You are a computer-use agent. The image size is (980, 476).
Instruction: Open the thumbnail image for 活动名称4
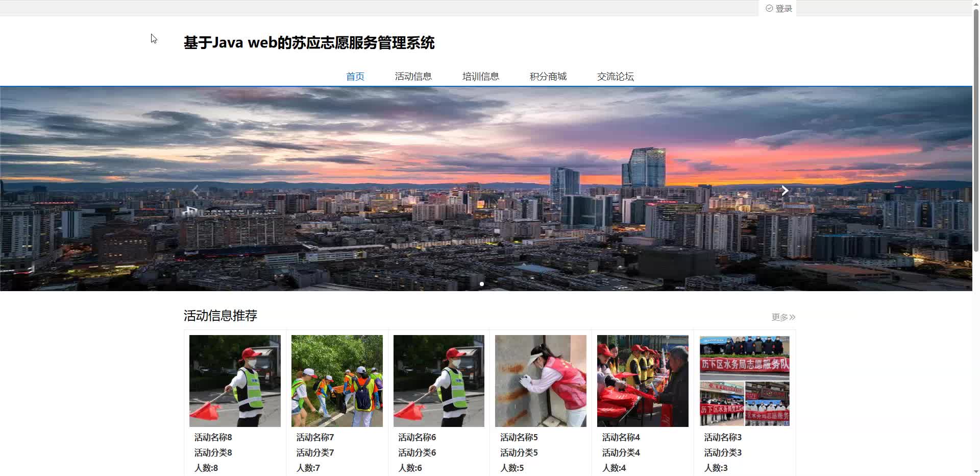(643, 381)
